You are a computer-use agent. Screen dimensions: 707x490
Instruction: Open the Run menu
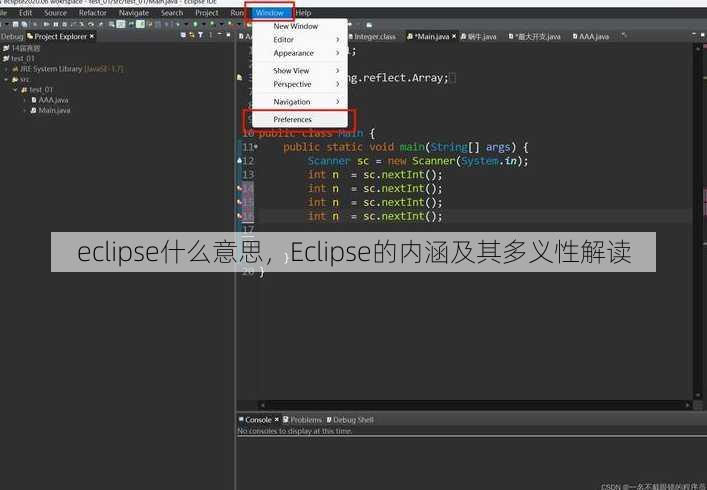tap(236, 13)
